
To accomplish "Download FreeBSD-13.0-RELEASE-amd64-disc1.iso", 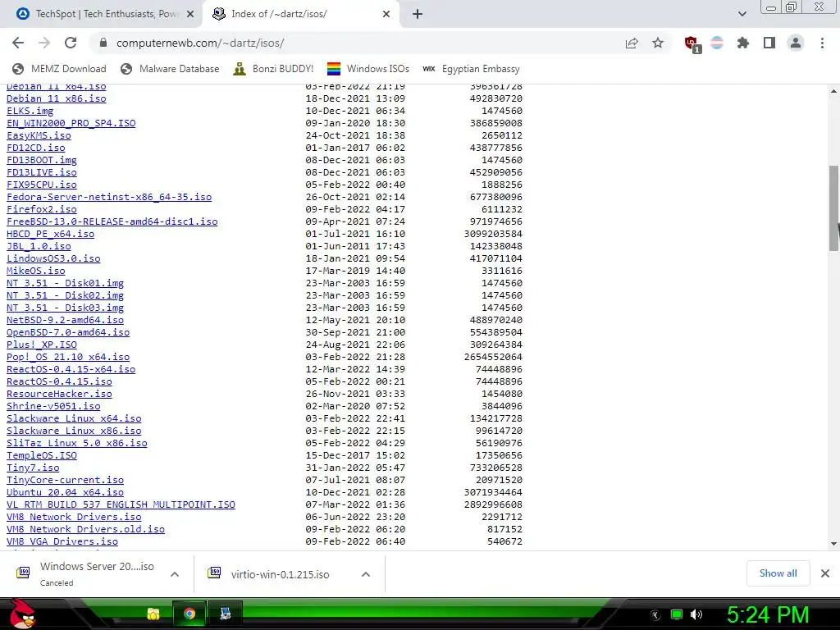I will point(112,221).
